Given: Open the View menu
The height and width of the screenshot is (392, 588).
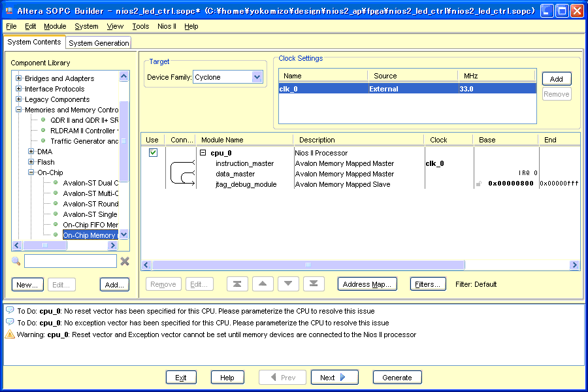Looking at the screenshot, I should (x=115, y=26).
